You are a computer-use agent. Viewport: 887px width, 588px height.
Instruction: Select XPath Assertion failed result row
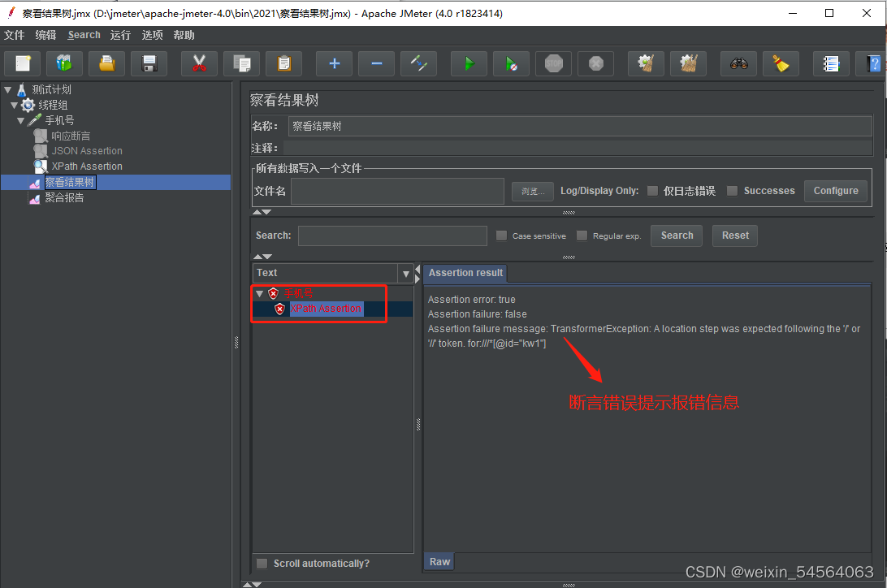pos(326,309)
